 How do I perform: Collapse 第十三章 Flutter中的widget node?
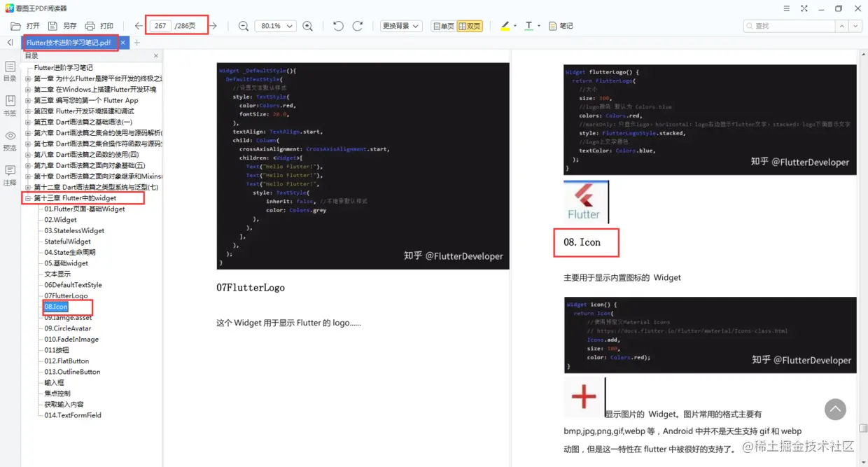[x=28, y=198]
